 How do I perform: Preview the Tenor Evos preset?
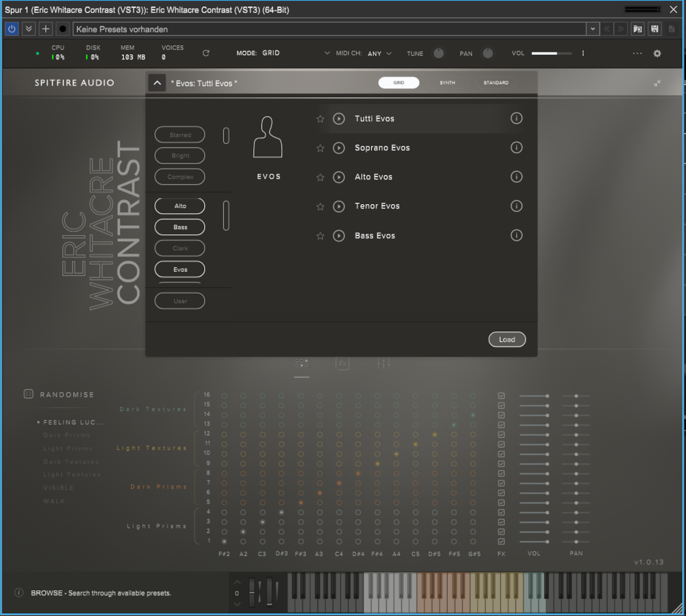(339, 206)
